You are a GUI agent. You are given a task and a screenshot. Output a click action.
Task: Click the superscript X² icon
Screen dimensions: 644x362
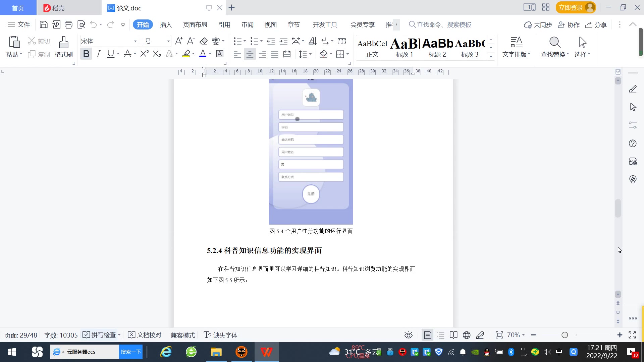point(144,54)
